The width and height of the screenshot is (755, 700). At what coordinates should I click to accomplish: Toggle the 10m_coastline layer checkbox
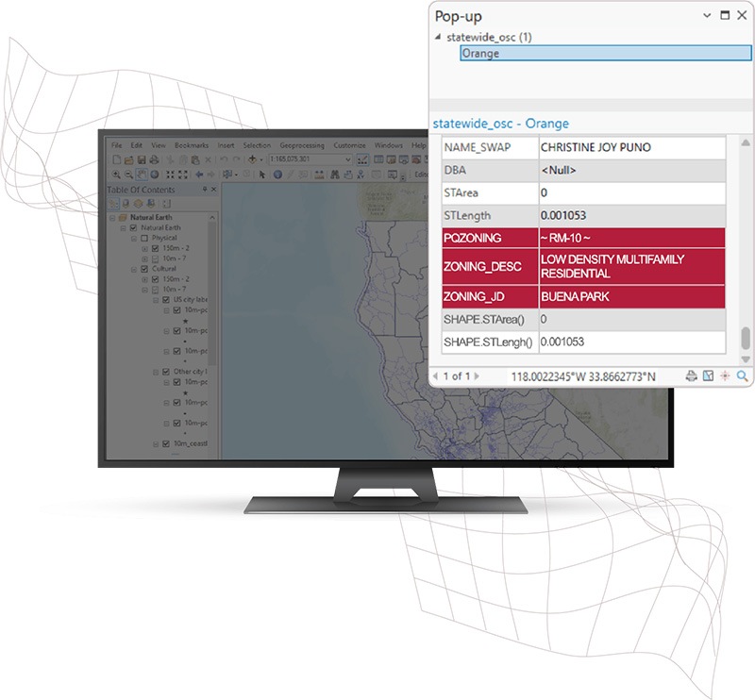point(166,444)
